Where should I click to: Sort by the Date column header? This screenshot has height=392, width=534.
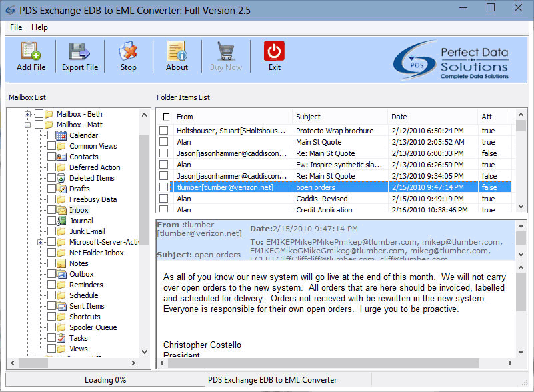(x=433, y=117)
